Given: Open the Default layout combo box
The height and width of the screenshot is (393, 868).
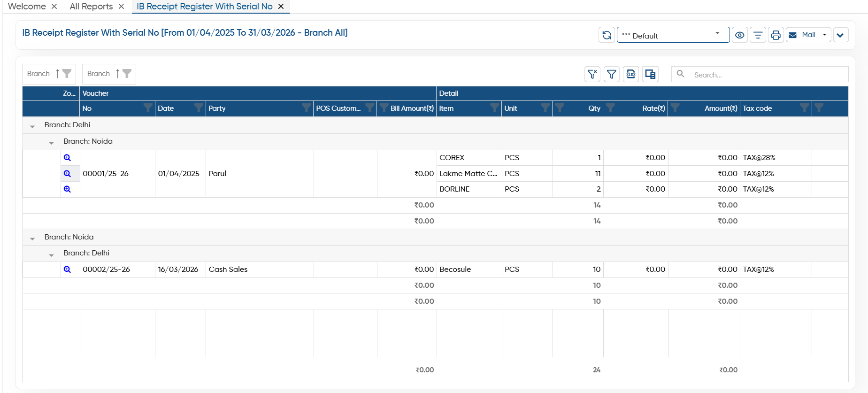Looking at the screenshot, I should click(673, 35).
